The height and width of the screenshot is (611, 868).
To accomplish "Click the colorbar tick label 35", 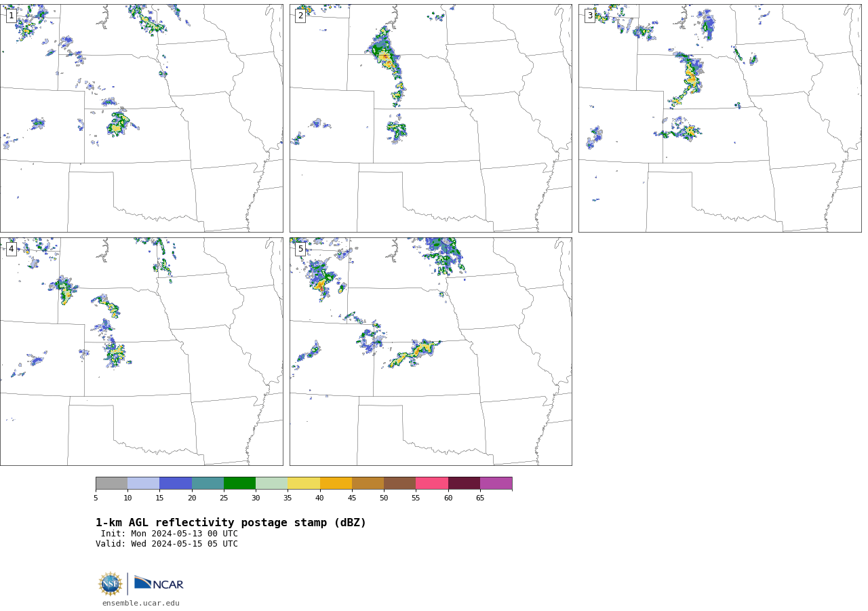I will (288, 498).
